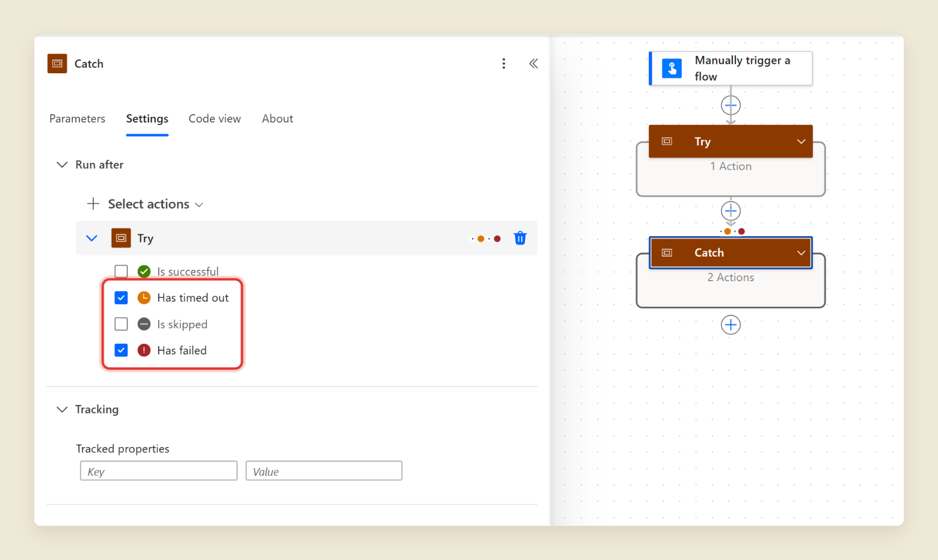This screenshot has width=938, height=560.
Task: Insert a step below the trigger node
Action: [731, 106]
